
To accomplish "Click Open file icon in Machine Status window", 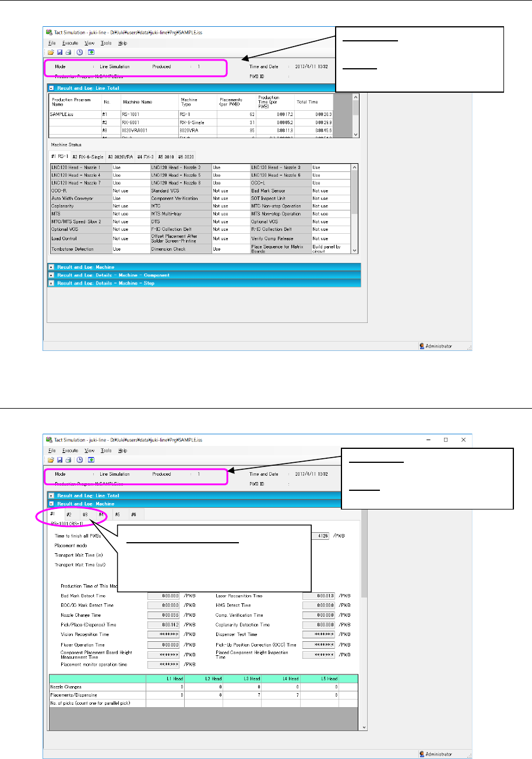I will 51,52.
